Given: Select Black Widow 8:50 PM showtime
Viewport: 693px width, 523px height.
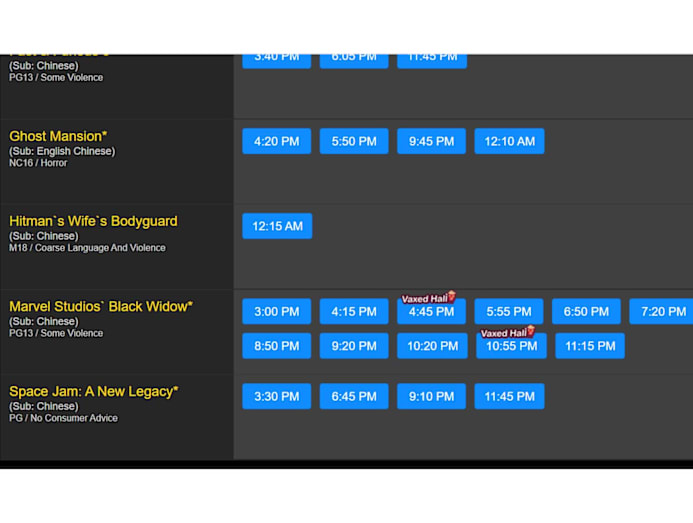Looking at the screenshot, I should coord(276,346).
